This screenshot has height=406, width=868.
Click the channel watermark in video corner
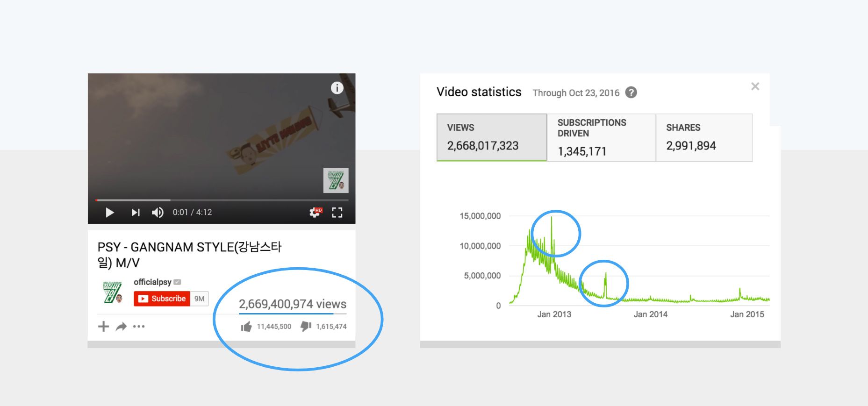click(336, 180)
